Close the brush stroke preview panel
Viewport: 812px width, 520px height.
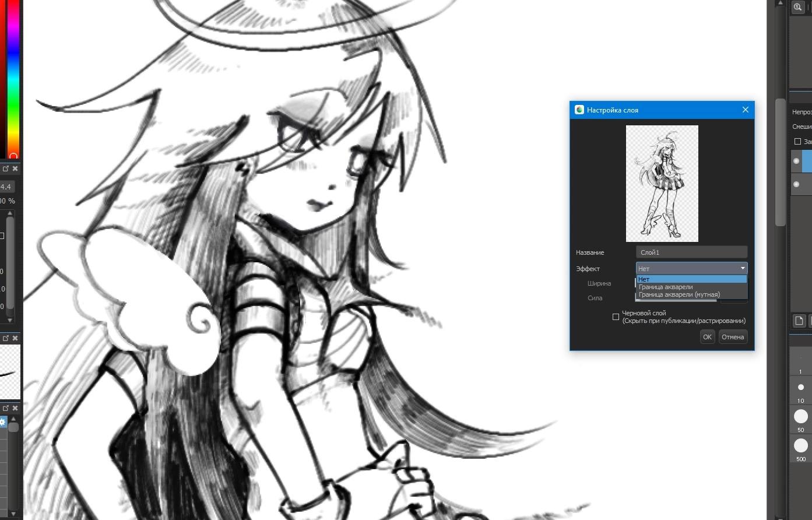point(15,338)
